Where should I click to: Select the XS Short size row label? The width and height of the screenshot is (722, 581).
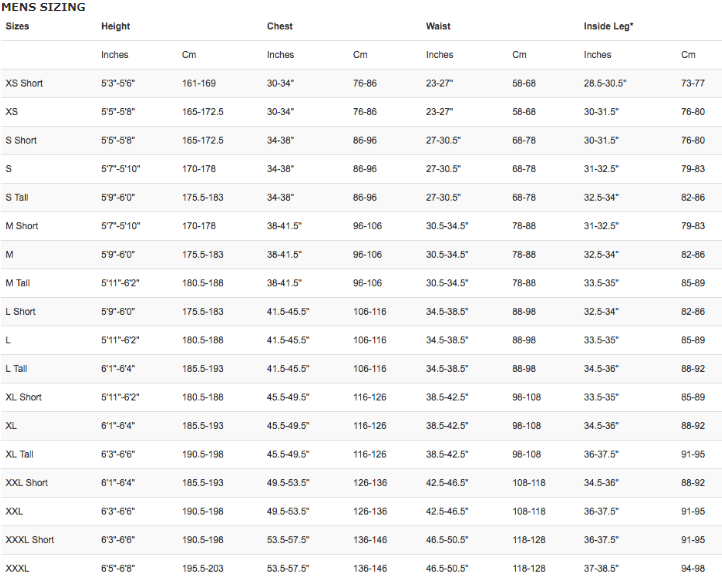(x=24, y=83)
